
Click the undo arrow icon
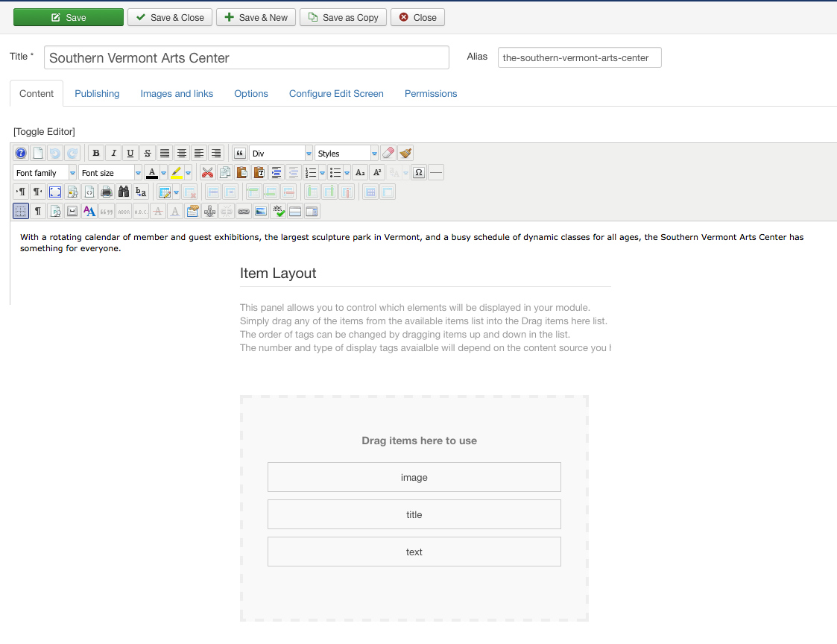pyautogui.click(x=55, y=154)
